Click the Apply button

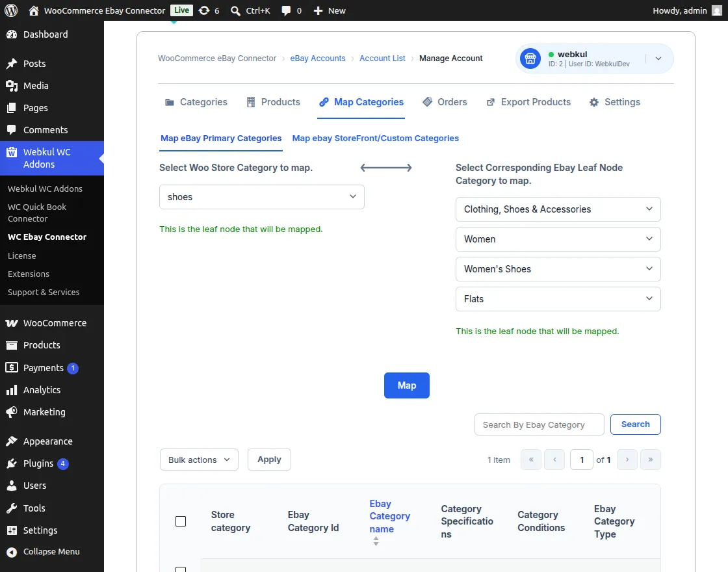[x=269, y=460]
